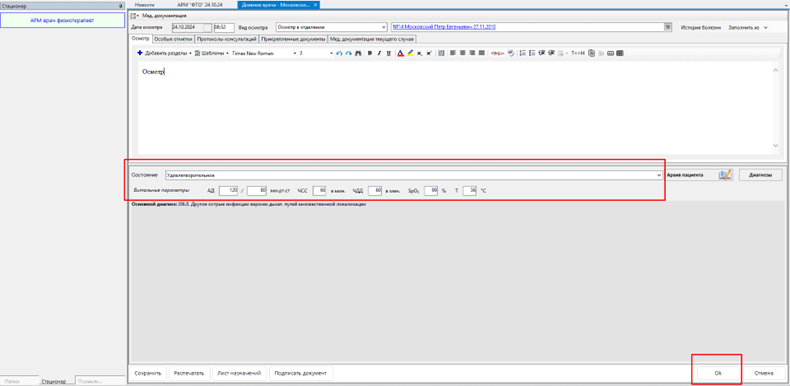
Task: Apply subscript formatting
Action: (x=419, y=53)
